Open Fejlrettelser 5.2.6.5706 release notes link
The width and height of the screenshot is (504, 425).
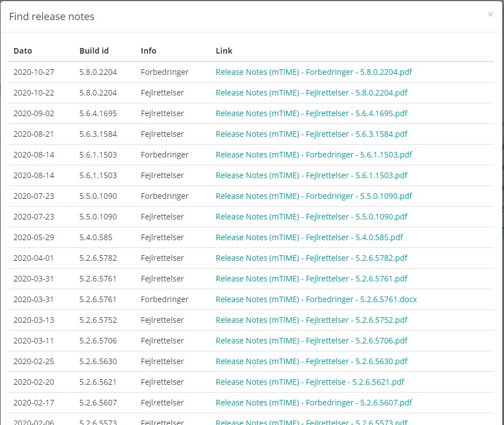coord(311,341)
